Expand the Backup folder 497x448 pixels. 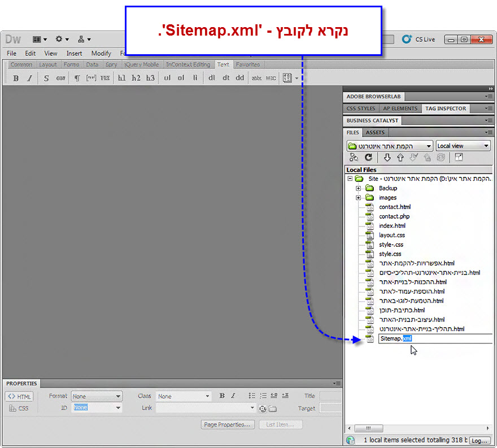pos(358,188)
